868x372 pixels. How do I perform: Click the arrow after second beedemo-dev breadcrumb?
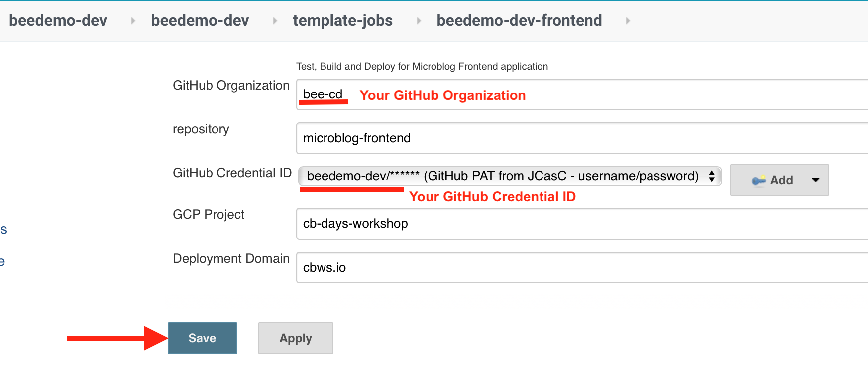point(275,21)
